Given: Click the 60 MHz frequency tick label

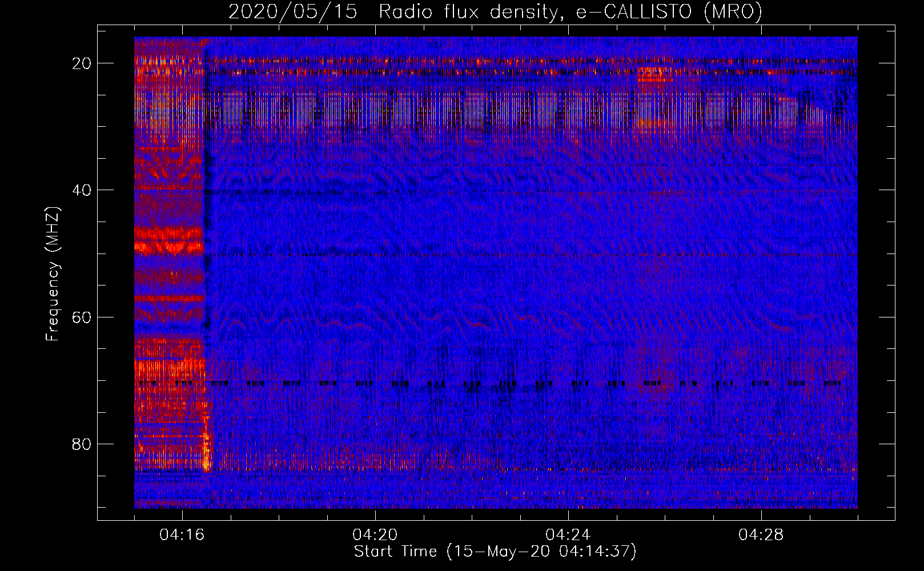Looking at the screenshot, I should tap(82, 317).
